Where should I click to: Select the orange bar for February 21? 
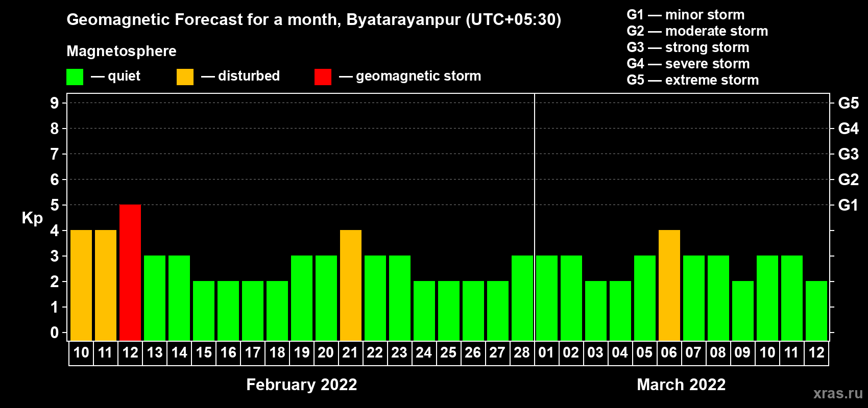(x=351, y=286)
